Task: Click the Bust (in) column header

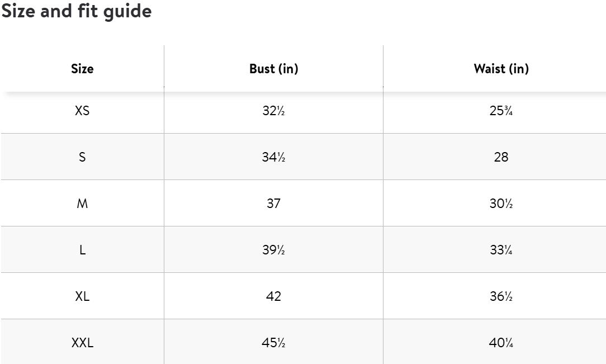Action: [273, 69]
